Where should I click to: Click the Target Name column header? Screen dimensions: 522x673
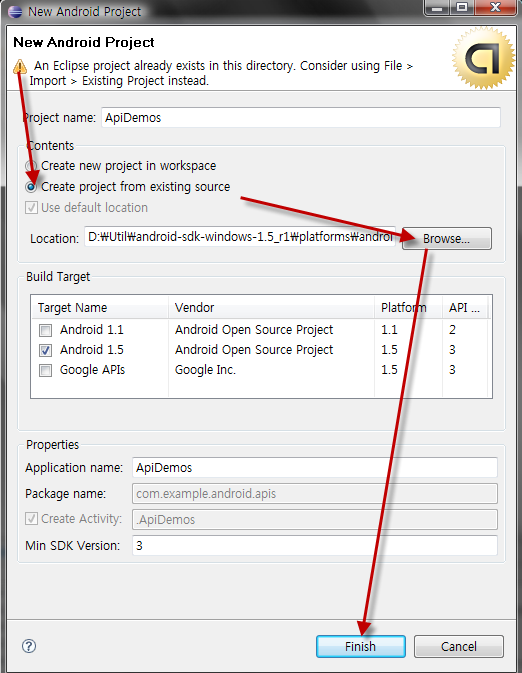coord(100,307)
